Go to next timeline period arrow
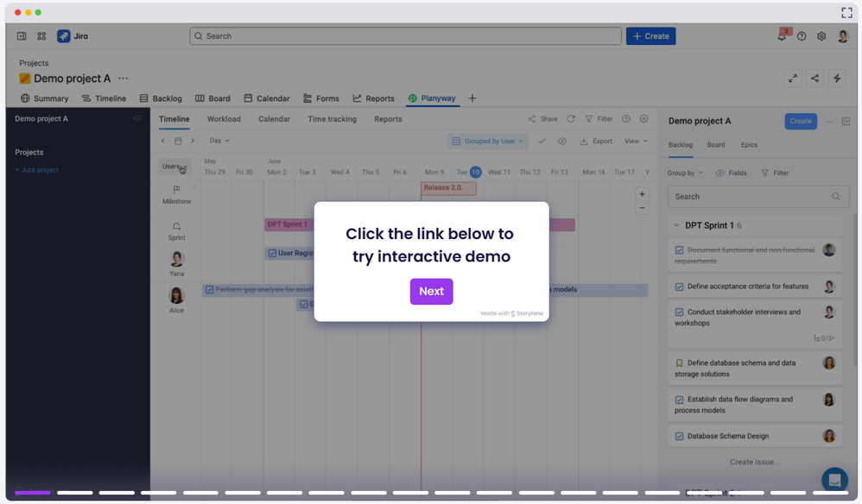 193,141
